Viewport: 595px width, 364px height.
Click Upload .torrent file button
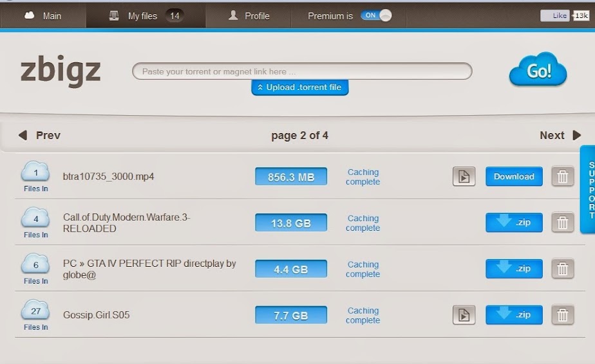[x=300, y=87]
